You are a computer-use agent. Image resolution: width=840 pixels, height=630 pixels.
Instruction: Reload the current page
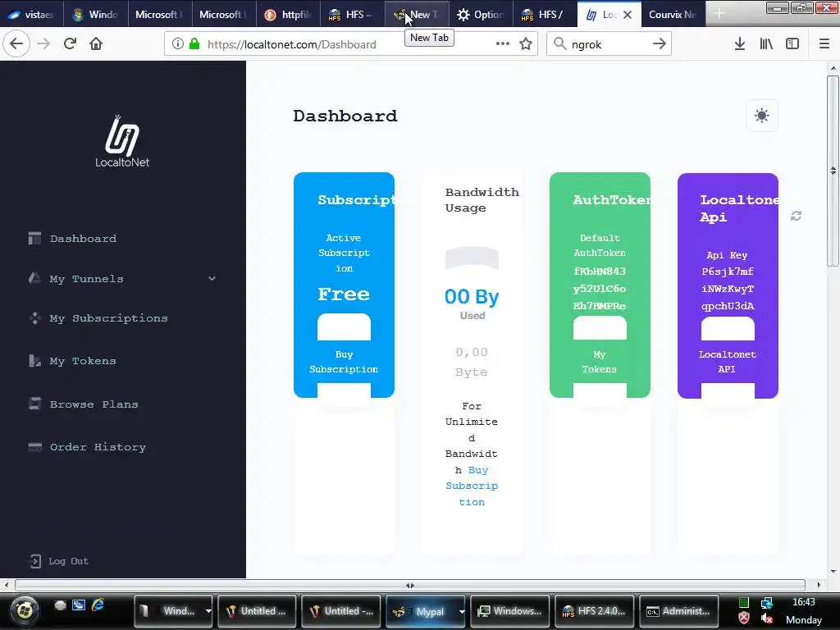[70, 44]
